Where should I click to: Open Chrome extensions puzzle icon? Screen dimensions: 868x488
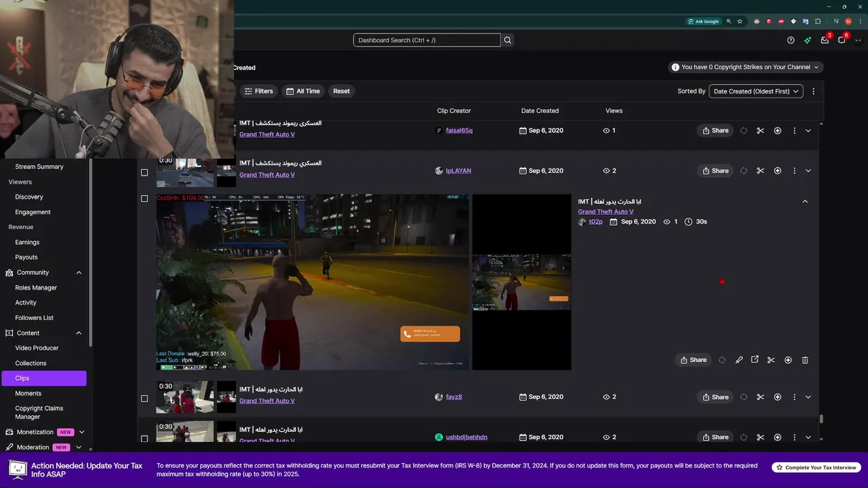tap(818, 22)
